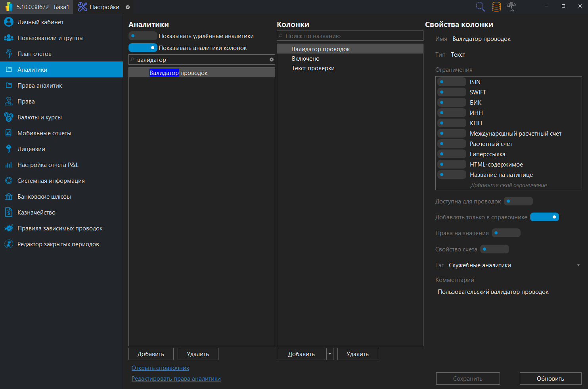Select the Пользователи и группы sidebar icon
The width and height of the screenshot is (588, 389).
(x=9, y=38)
